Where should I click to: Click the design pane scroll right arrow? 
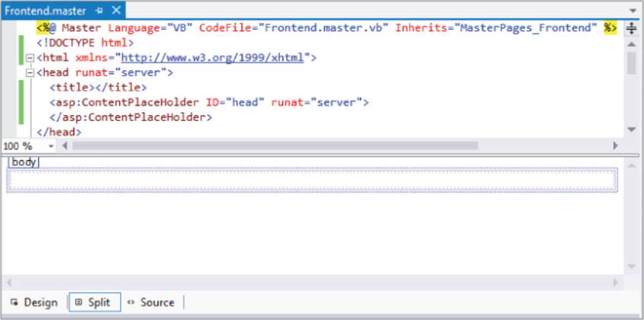(615, 283)
